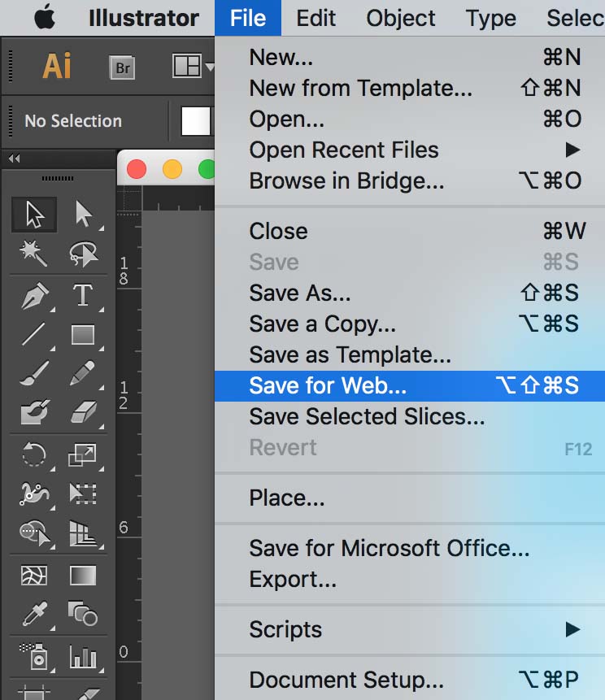Click Export... in the File menu
The width and height of the screenshot is (605, 700).
point(293,580)
